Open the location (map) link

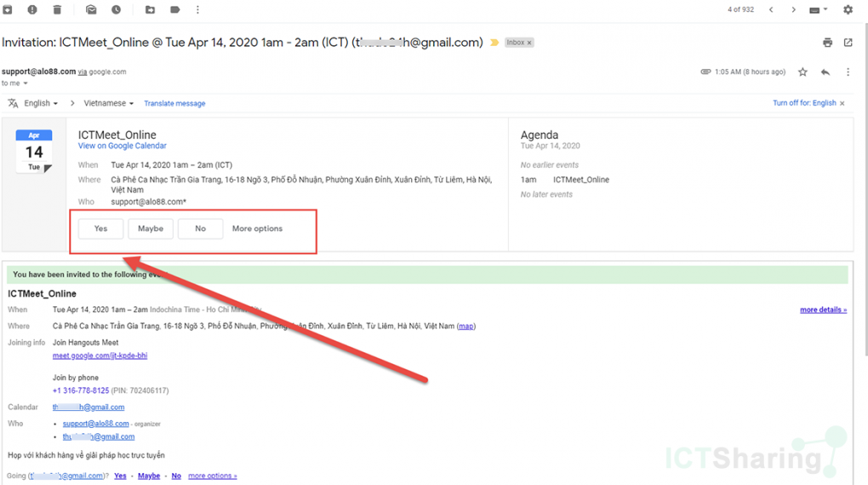click(466, 326)
